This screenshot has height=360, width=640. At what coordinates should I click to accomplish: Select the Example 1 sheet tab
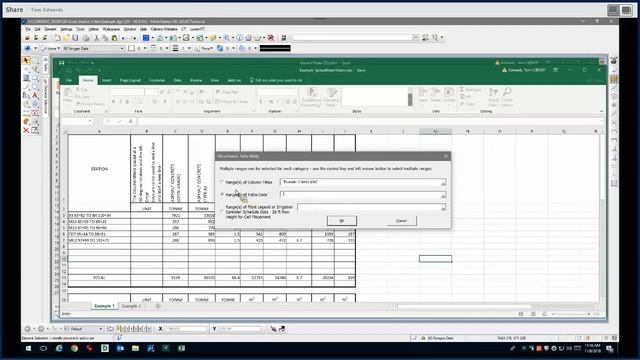104,306
